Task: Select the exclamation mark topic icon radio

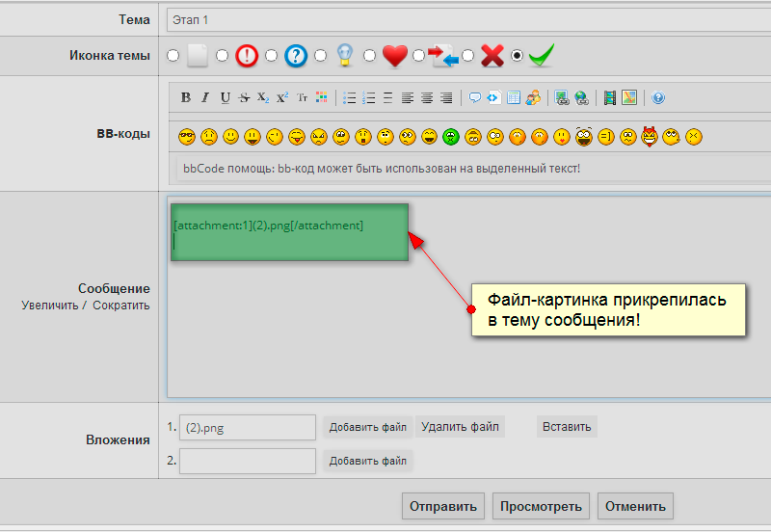Action: [x=223, y=56]
